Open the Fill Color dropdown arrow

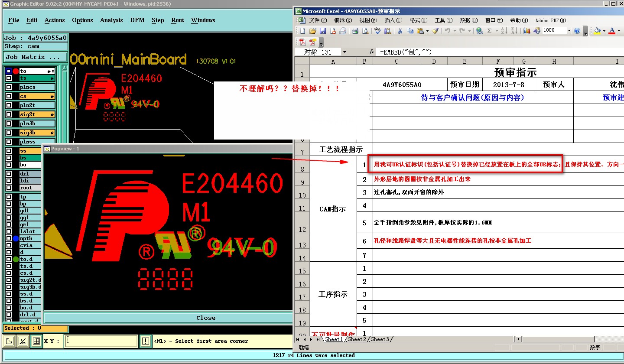point(604,31)
